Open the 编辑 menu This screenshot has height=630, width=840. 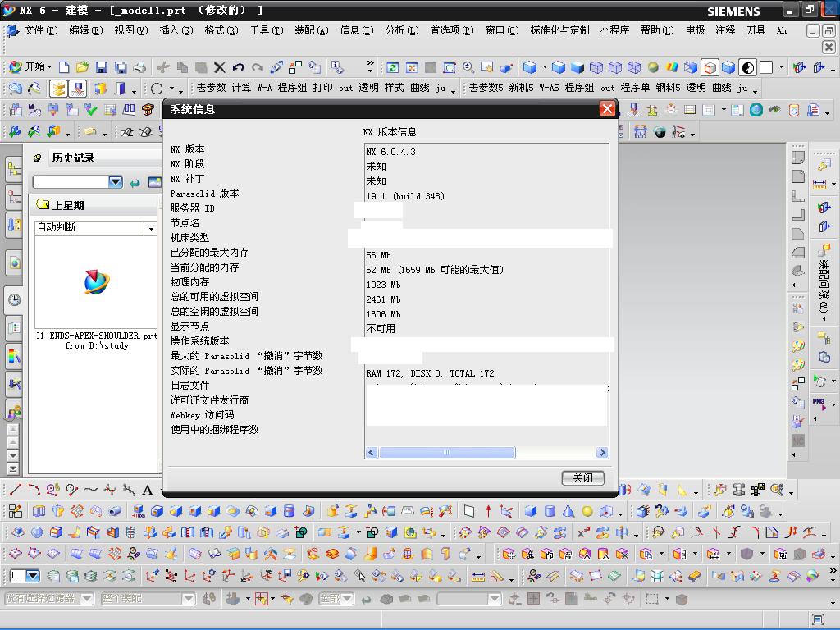point(85,30)
